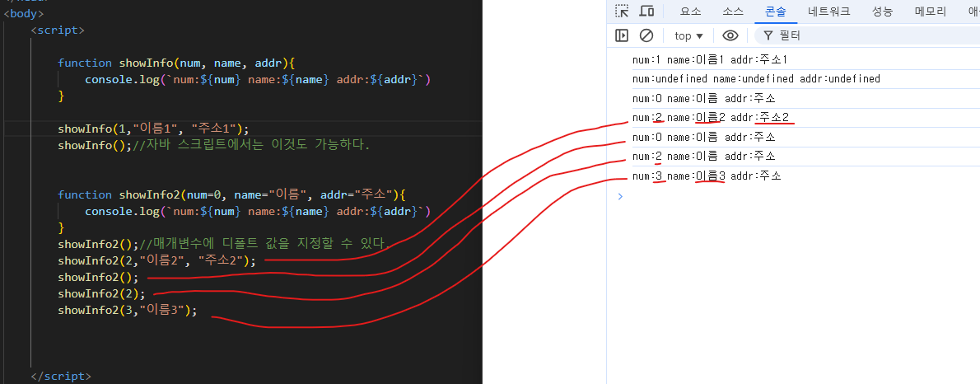
Task: Place cursor on the closing </script> tag
Action: point(61,376)
